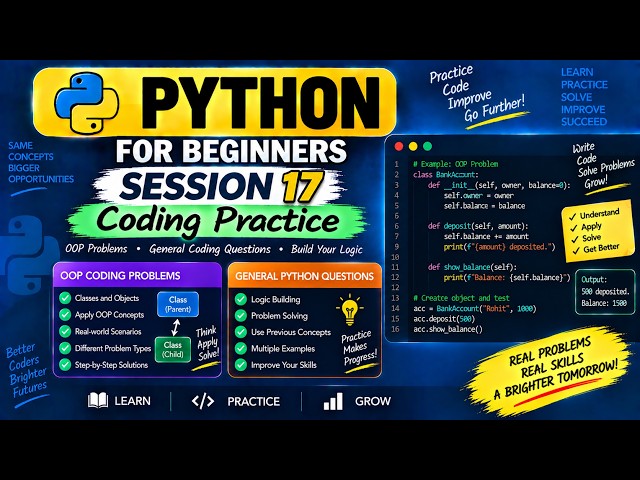Click the blue Class (Parent) box

click(x=178, y=304)
